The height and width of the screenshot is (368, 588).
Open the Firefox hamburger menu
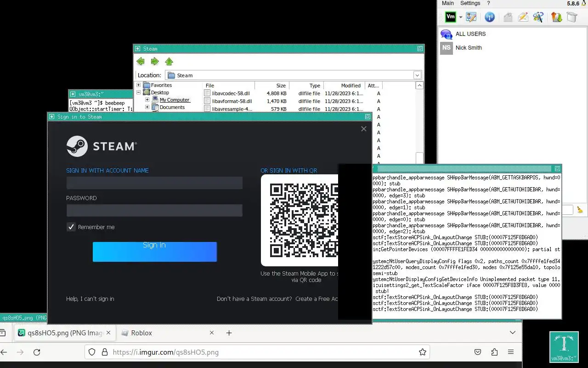(511, 352)
